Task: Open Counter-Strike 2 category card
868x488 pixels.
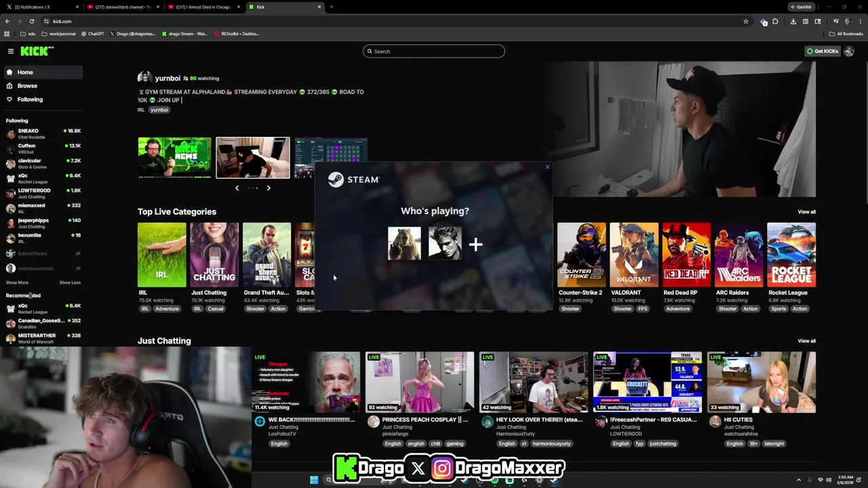Action: (x=581, y=255)
